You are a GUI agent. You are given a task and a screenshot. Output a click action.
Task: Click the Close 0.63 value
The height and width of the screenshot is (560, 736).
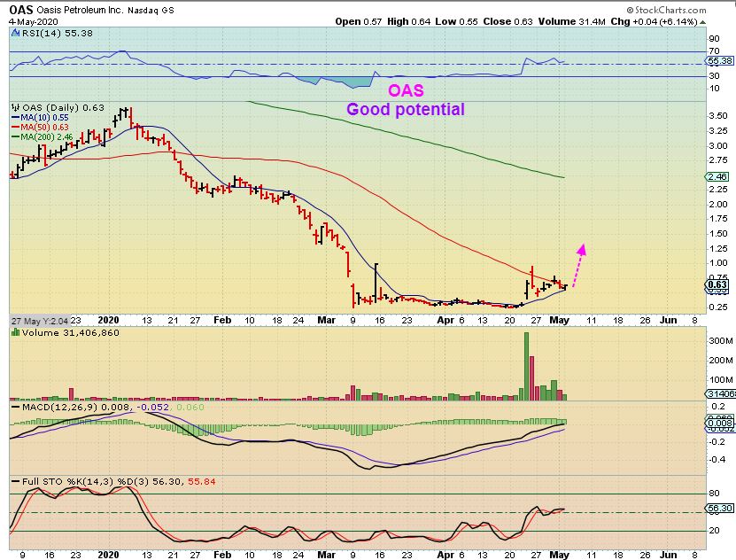[507, 21]
